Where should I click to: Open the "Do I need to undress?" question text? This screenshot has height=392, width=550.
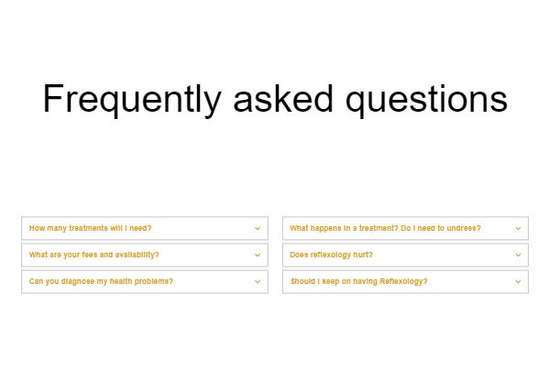click(385, 228)
